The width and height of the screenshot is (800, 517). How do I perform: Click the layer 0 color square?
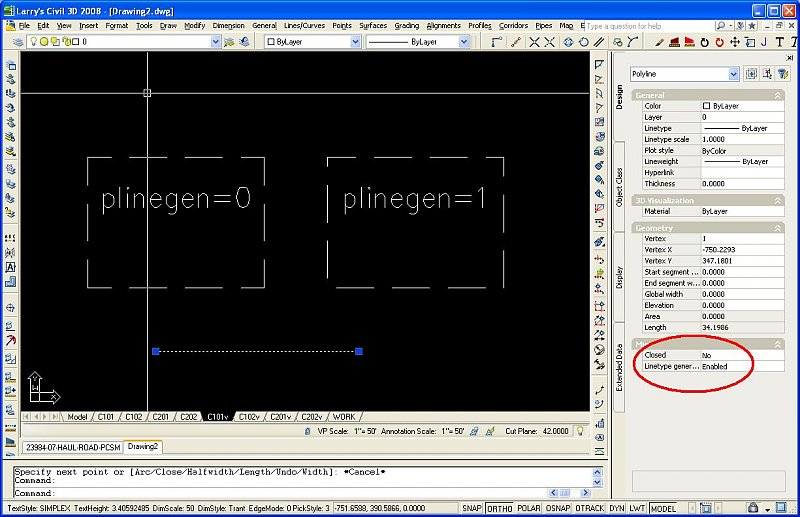pyautogui.click(x=76, y=42)
